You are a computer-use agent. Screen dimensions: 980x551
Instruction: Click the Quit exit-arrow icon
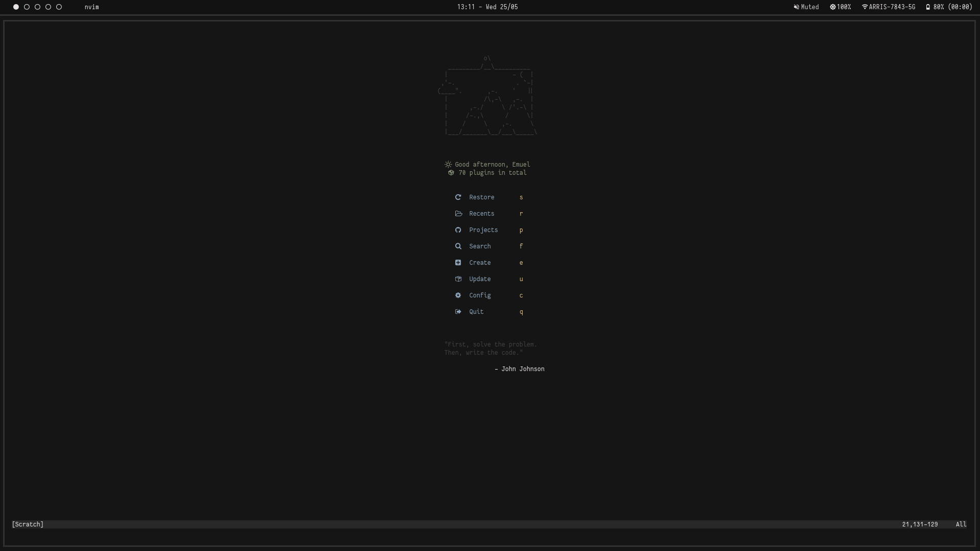click(x=458, y=312)
